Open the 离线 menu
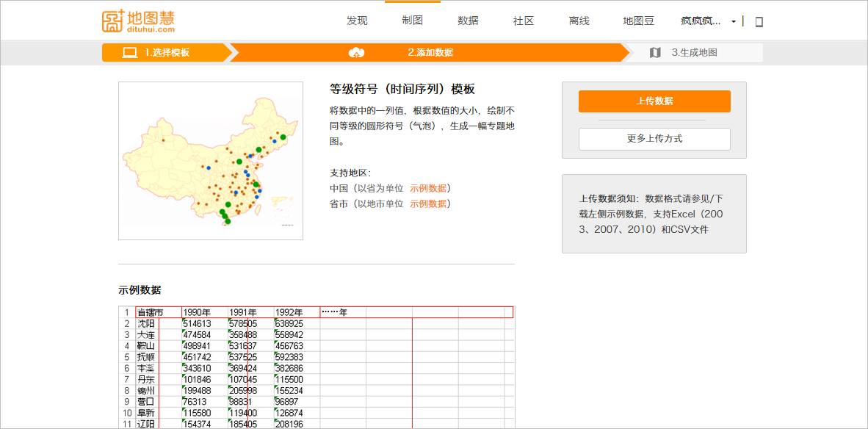The height and width of the screenshot is (429, 868). [x=579, y=21]
